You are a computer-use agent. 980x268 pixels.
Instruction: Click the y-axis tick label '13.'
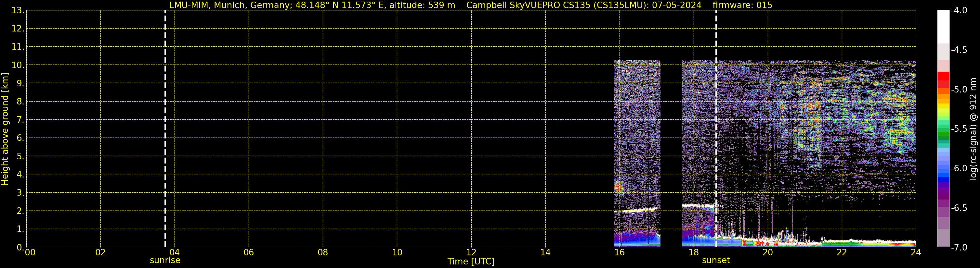[18, 11]
